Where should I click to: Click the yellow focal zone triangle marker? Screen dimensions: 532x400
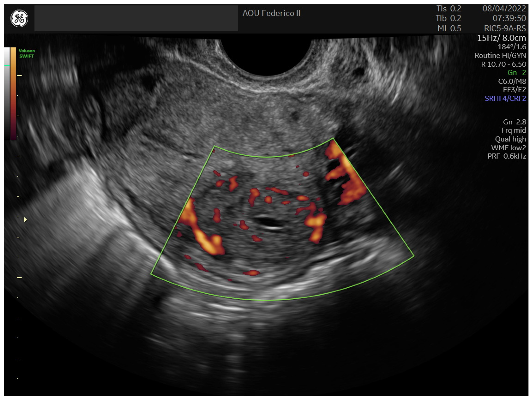(x=25, y=220)
